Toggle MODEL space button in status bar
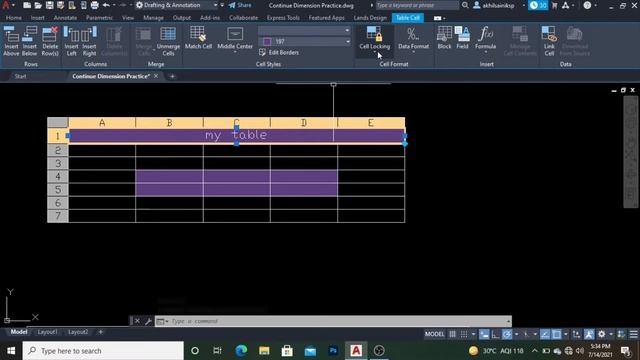Image resolution: width=640 pixels, height=360 pixels. click(x=434, y=334)
